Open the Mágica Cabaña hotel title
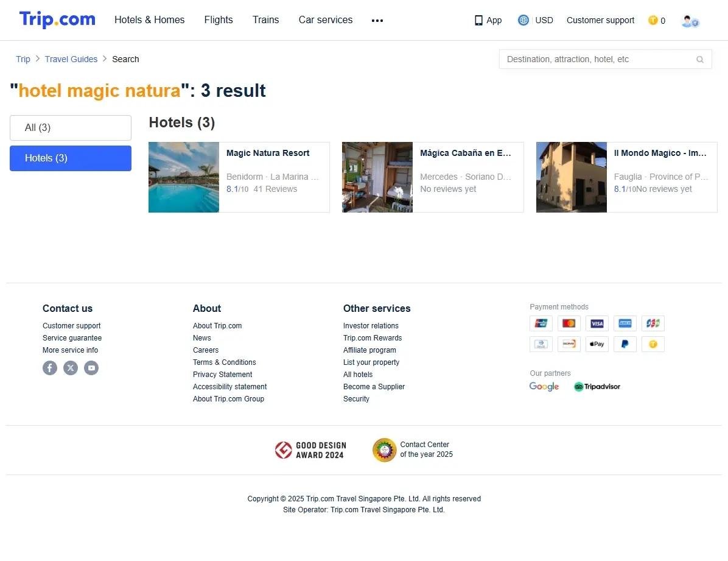The height and width of the screenshot is (561, 728). click(465, 153)
